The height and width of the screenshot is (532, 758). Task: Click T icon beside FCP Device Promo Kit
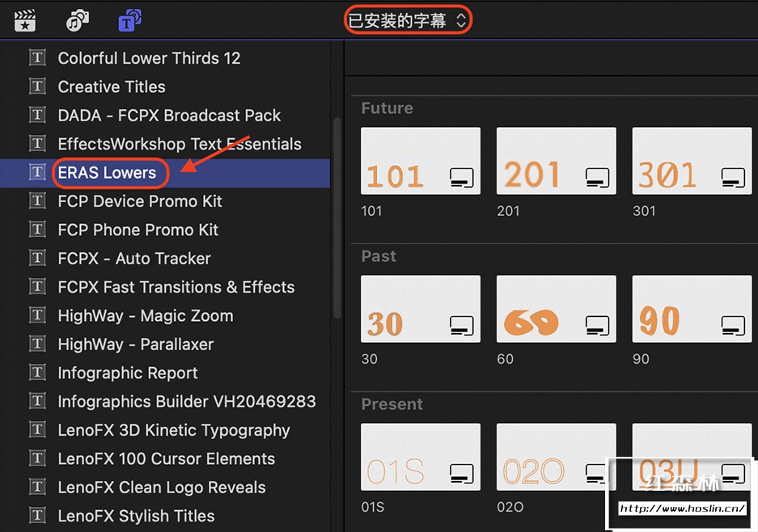pos(37,201)
